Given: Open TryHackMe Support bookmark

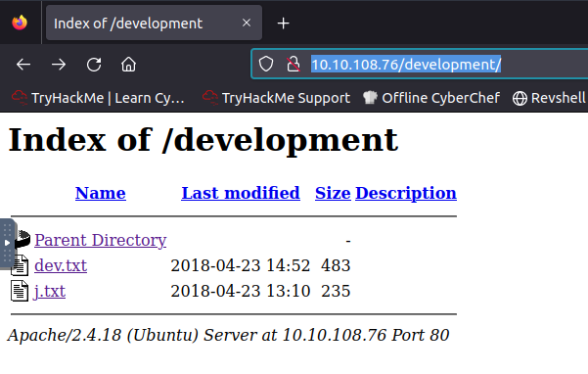Looking at the screenshot, I should (x=276, y=98).
